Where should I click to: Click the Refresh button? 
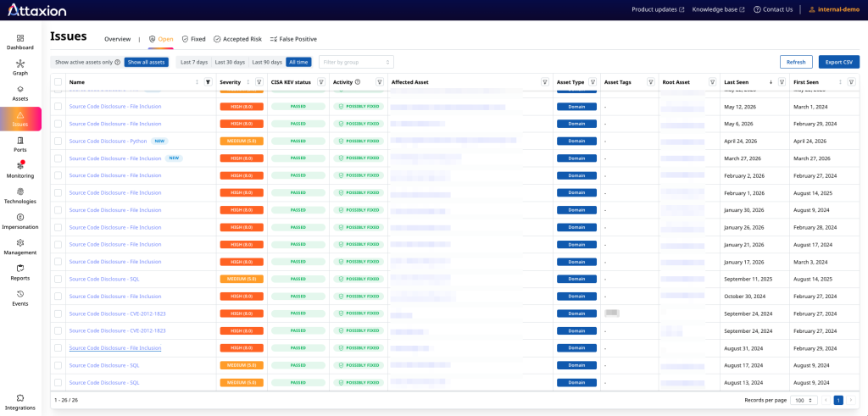(x=796, y=62)
